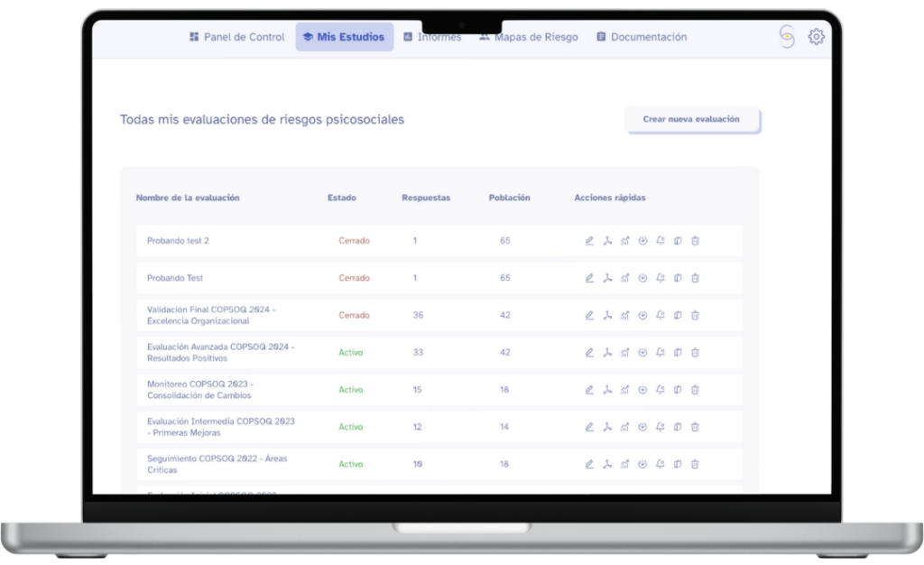Click notification bell for Monitoreo COPSOQ 2023
Screen dimensions: 924x565
click(661, 390)
